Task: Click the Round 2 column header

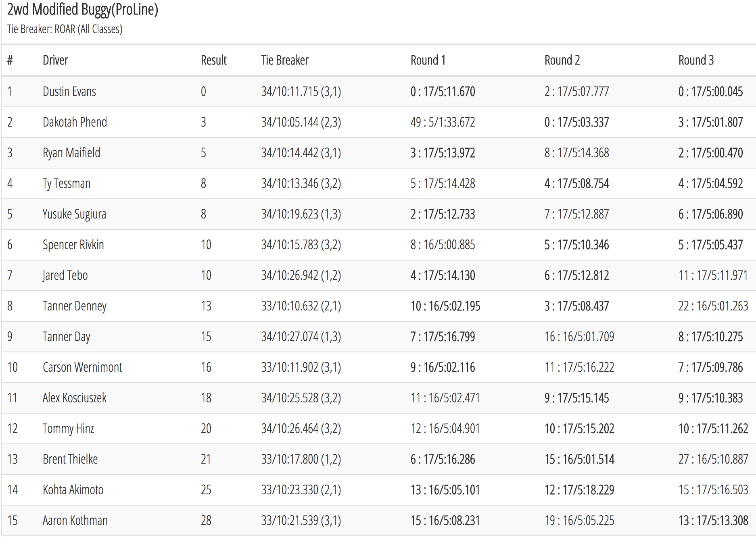Action: coord(562,60)
